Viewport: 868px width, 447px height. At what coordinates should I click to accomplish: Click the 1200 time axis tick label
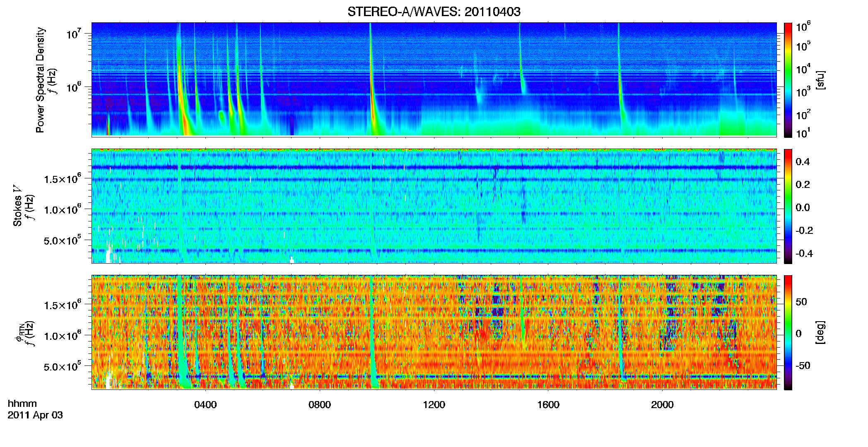click(434, 405)
